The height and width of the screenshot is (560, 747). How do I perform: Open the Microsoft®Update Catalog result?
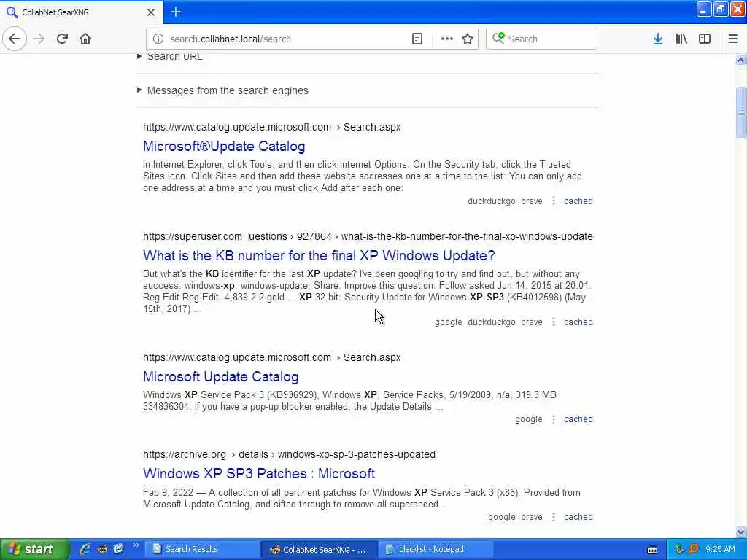coord(224,146)
